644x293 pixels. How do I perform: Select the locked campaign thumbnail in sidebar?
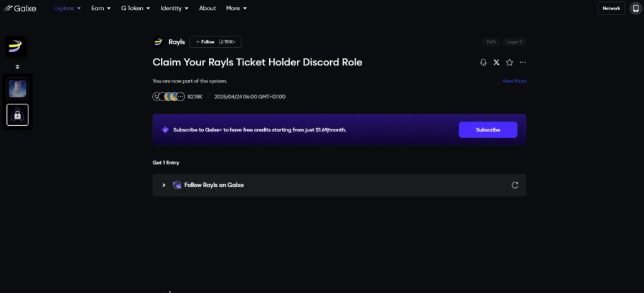[x=18, y=114]
